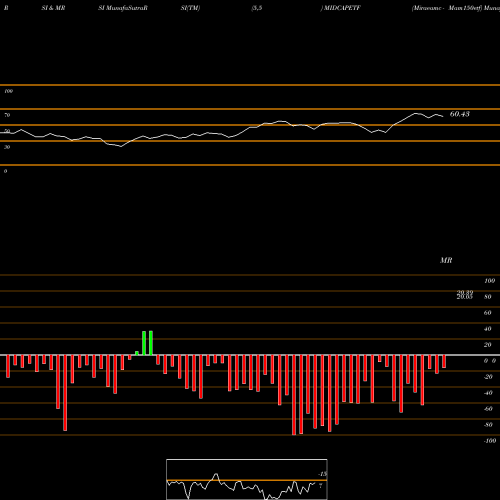
Task: Click the -80 label on MR axis
Action: (x=488, y=425)
